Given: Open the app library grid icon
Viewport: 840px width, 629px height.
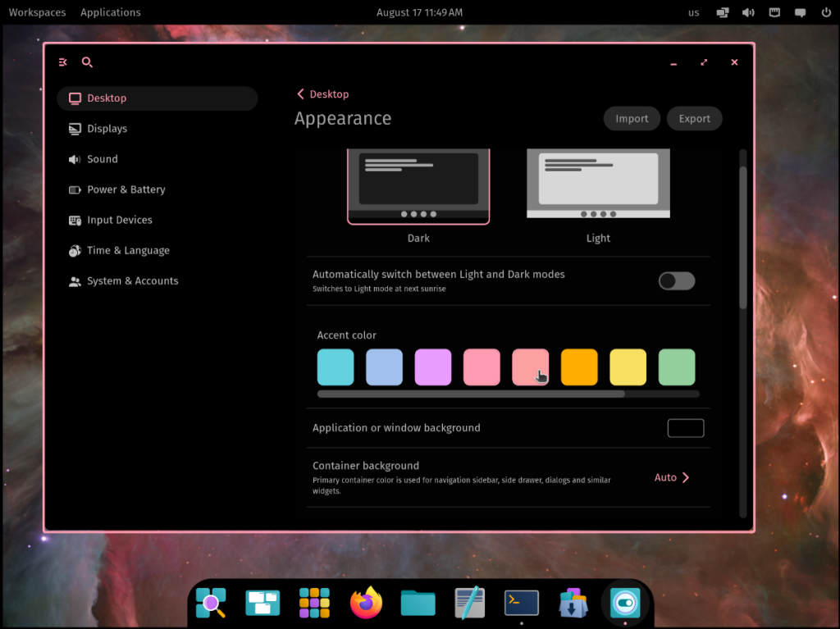Looking at the screenshot, I should point(314,603).
